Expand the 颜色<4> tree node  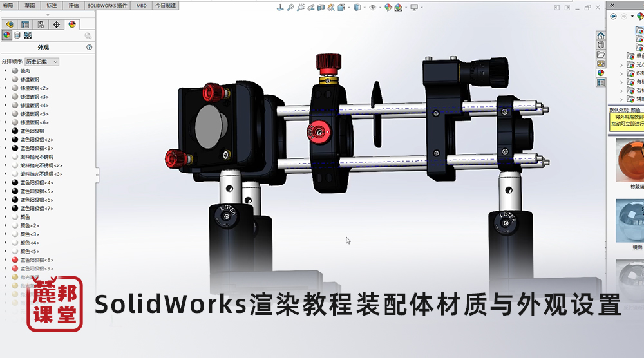click(x=5, y=243)
